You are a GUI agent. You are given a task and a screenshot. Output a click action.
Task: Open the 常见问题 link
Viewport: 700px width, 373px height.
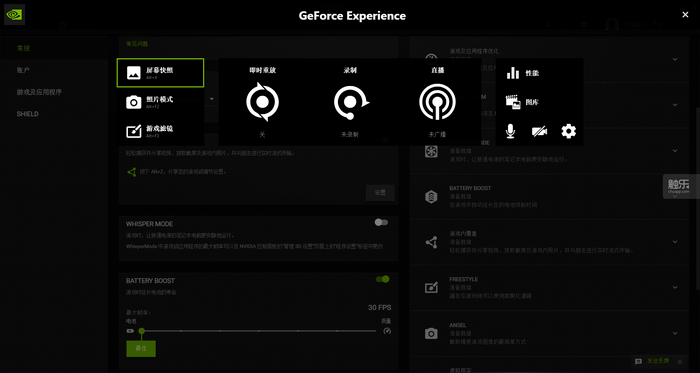(x=137, y=44)
